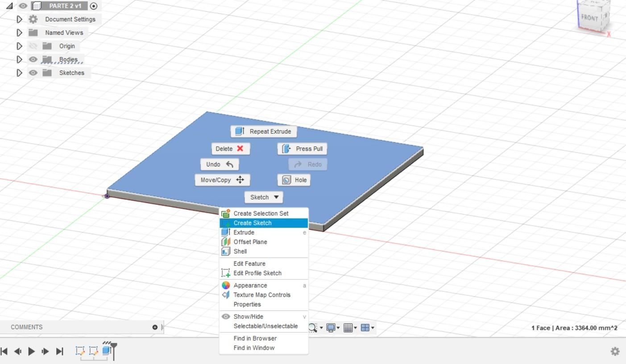Image resolution: width=626 pixels, height=364 pixels.
Task: Click the COMMENTS panel header
Action: click(x=27, y=327)
